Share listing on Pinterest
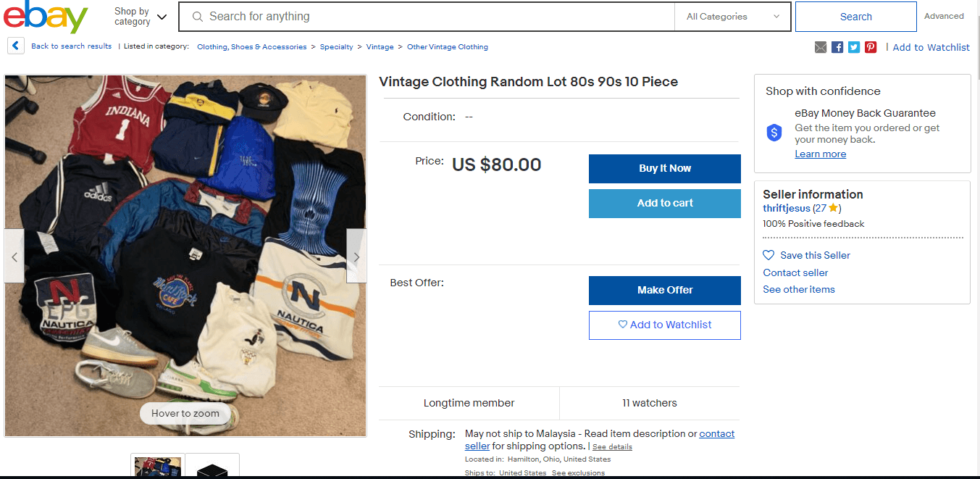This screenshot has width=980, height=479. point(871,47)
